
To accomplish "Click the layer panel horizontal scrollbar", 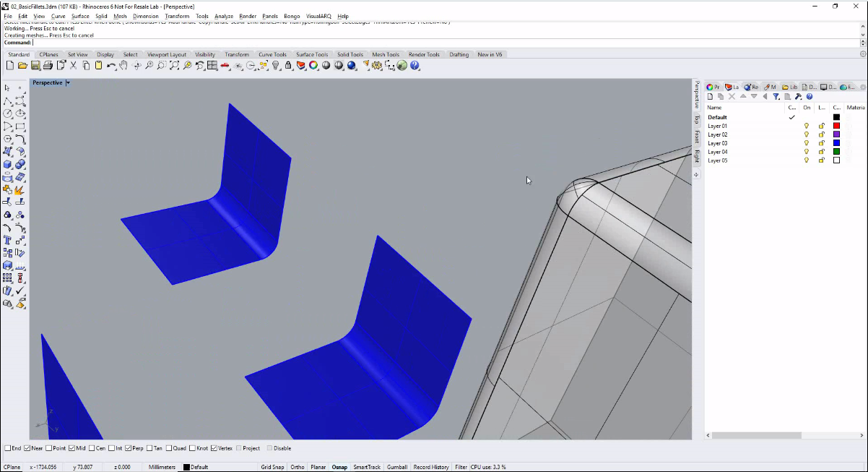I will 757,436.
